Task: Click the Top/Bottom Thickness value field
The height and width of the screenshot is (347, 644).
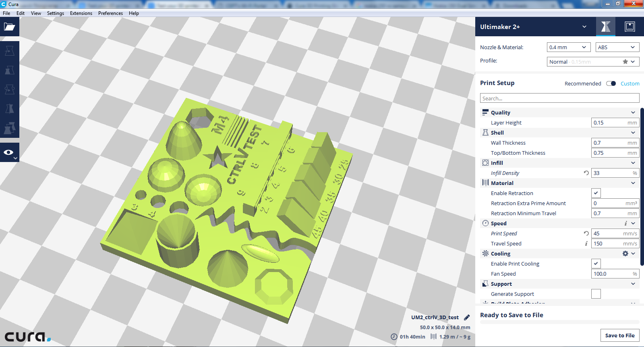Action: (615, 153)
